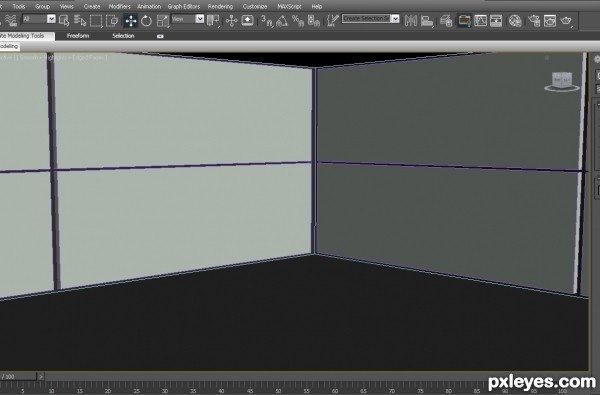Toggle the Keyboard Shortcut Override icon

coord(248,20)
